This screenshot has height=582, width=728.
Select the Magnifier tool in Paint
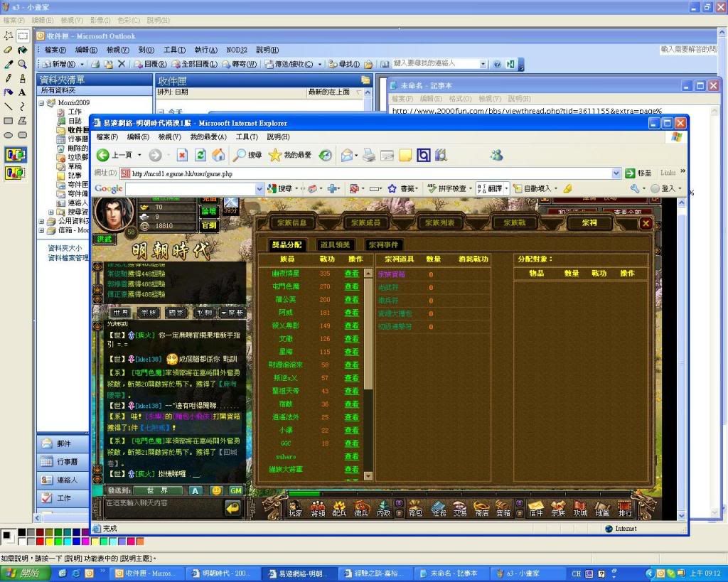pyautogui.click(x=22, y=64)
